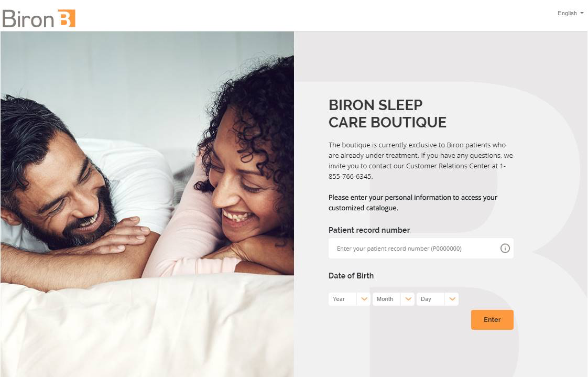Image resolution: width=588 pixels, height=377 pixels.
Task: Click the orange chevron beside Year
Action: pos(364,299)
